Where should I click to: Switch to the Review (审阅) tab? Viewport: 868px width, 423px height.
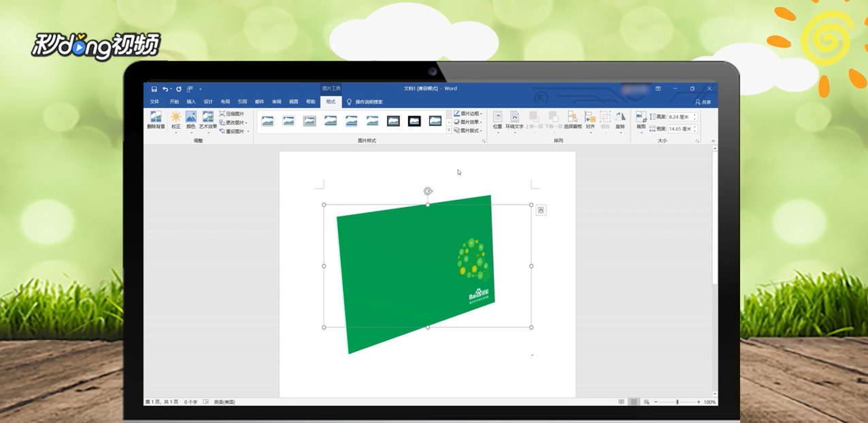click(x=276, y=102)
